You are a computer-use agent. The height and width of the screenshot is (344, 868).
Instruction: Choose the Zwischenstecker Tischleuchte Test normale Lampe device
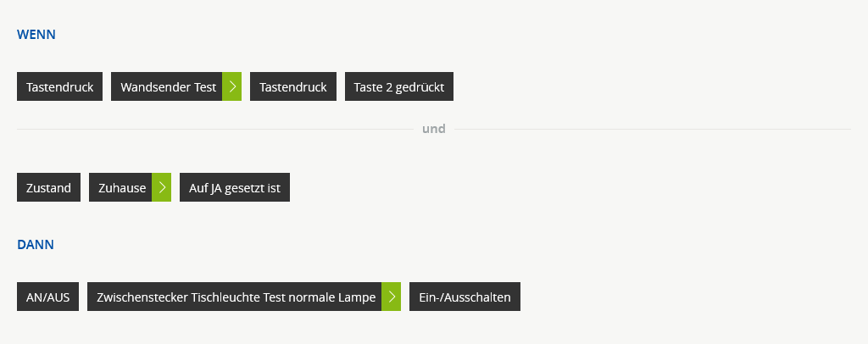(x=236, y=297)
